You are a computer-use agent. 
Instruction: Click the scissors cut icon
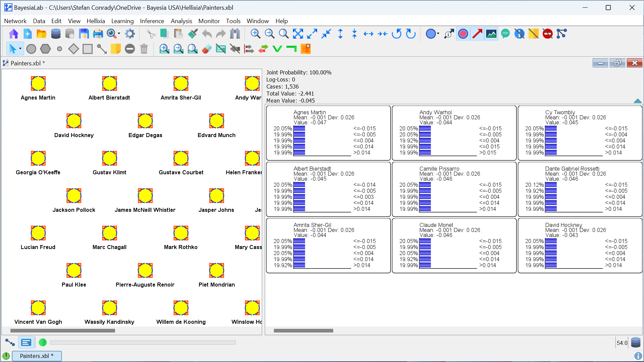tap(151, 34)
